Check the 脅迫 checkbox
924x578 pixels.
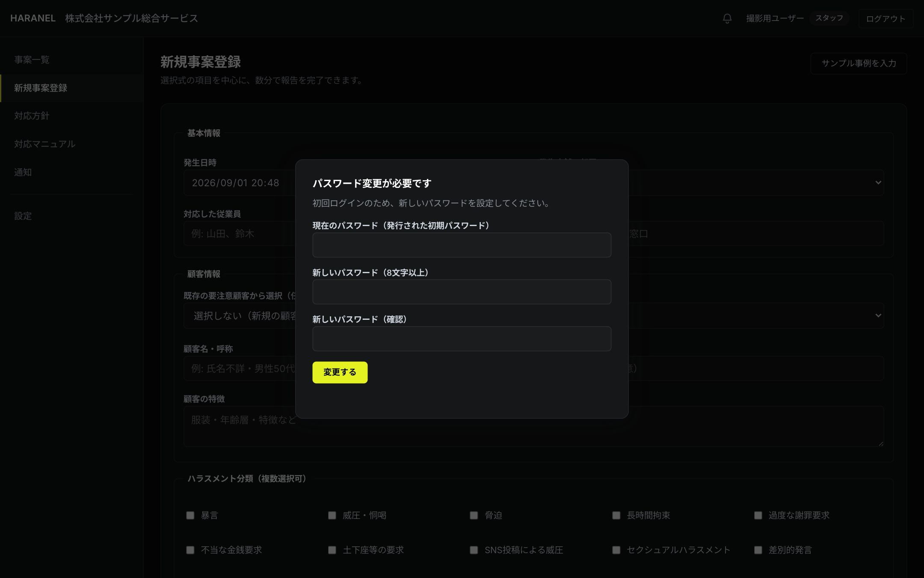click(x=474, y=515)
